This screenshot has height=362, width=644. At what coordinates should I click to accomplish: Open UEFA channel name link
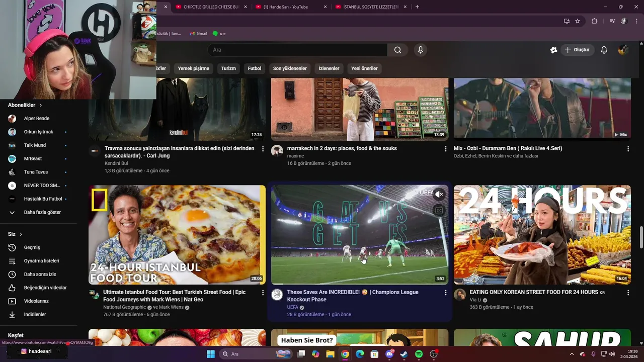[x=293, y=307]
